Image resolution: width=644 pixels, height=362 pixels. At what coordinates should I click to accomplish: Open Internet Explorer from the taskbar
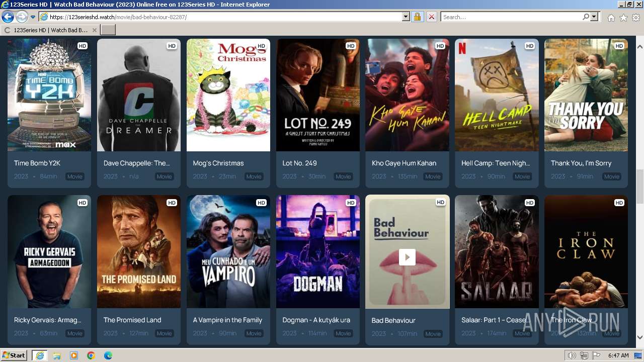click(39, 355)
